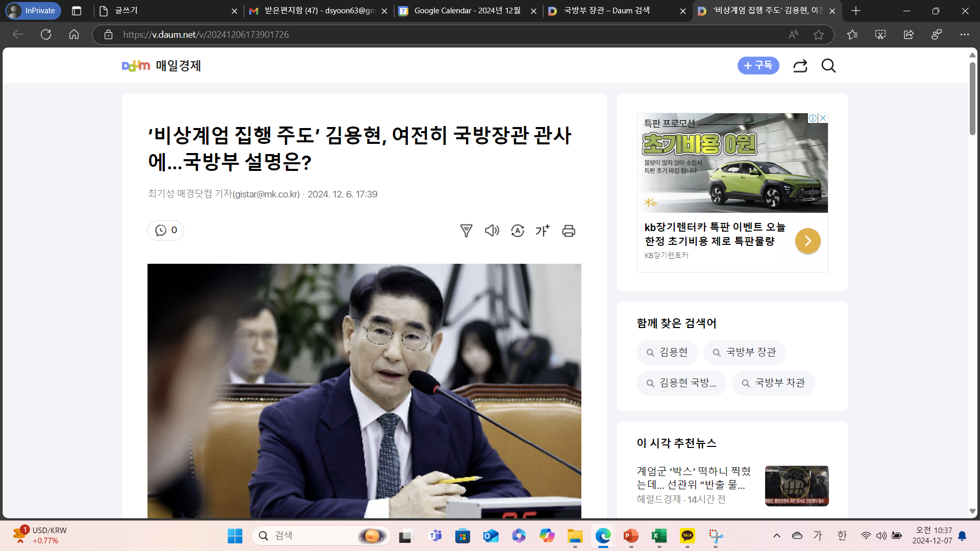Open translation icon in article toolbar
The width and height of the screenshot is (980, 551).
tap(518, 231)
